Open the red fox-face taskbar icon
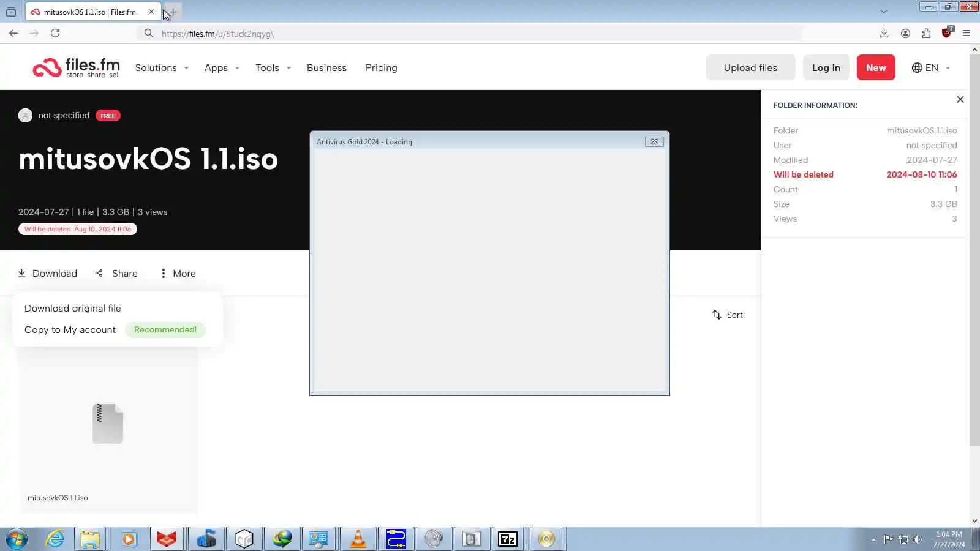This screenshot has height=551, width=980. coord(167,539)
